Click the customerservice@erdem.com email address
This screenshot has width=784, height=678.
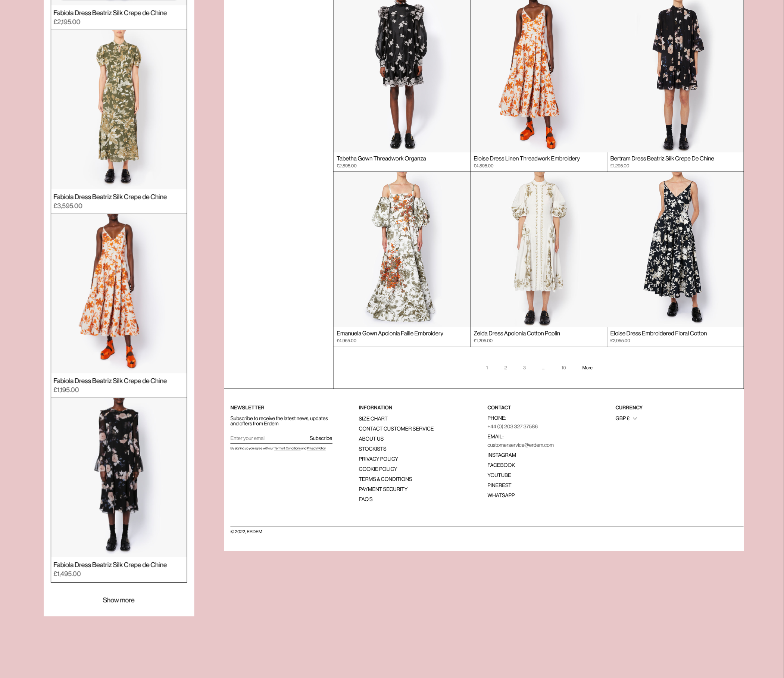[520, 445]
